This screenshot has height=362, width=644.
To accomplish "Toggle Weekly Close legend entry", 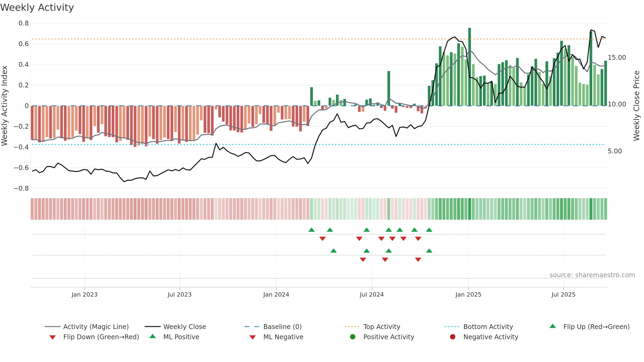I will [x=175, y=327].
